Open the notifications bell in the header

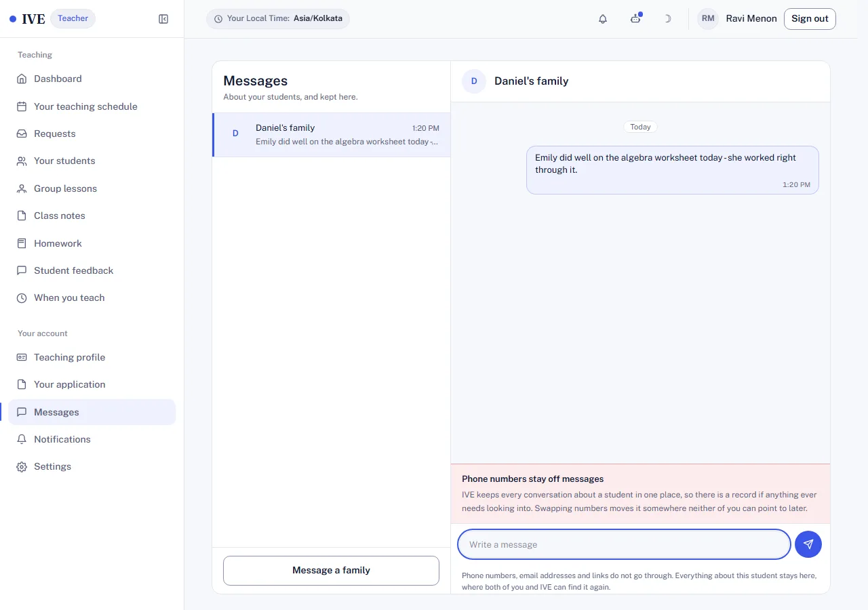[x=603, y=19]
